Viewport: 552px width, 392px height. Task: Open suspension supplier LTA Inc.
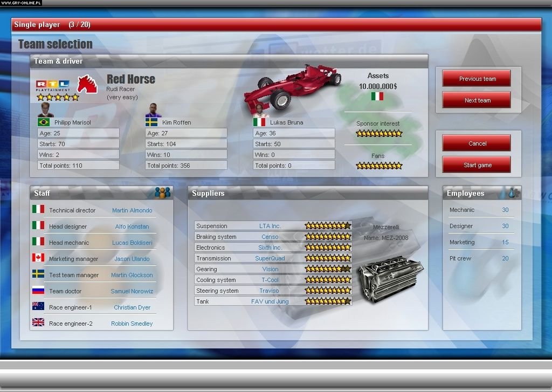pyautogui.click(x=270, y=226)
